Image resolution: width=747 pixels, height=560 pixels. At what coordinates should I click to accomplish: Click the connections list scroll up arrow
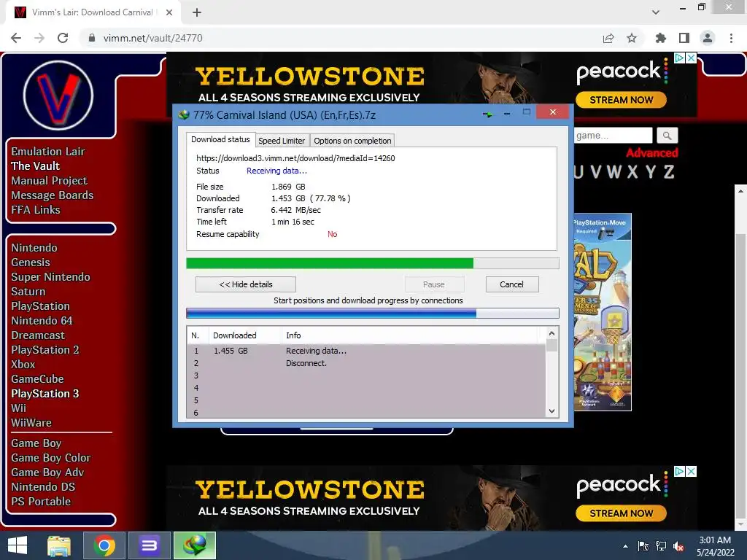[x=551, y=333]
